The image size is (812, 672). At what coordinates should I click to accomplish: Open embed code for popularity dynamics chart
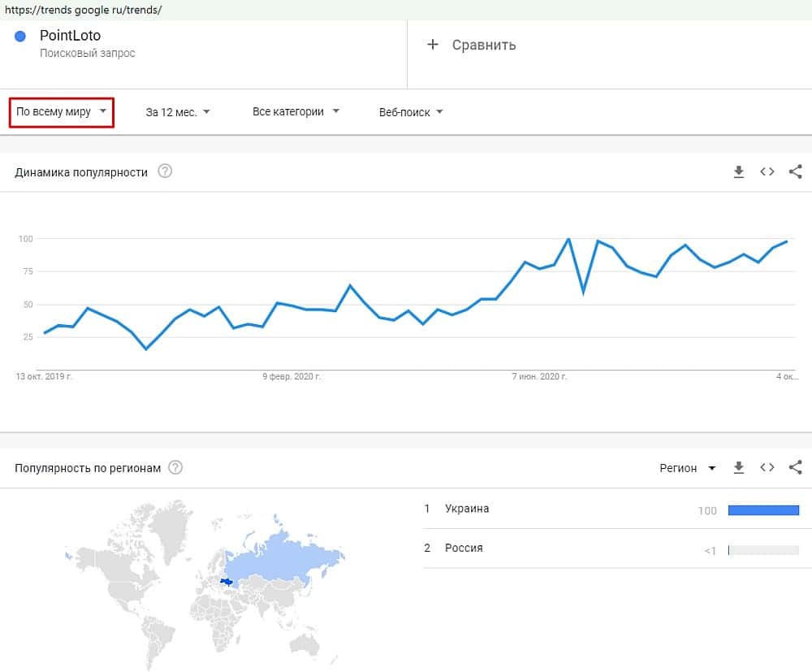pyautogui.click(x=767, y=171)
